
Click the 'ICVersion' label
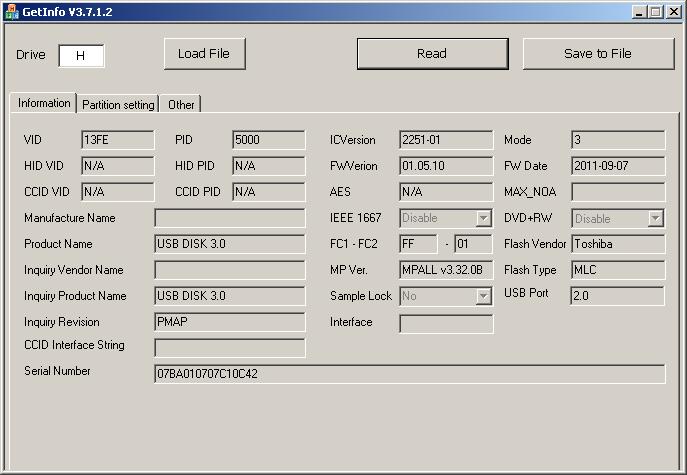click(x=353, y=140)
